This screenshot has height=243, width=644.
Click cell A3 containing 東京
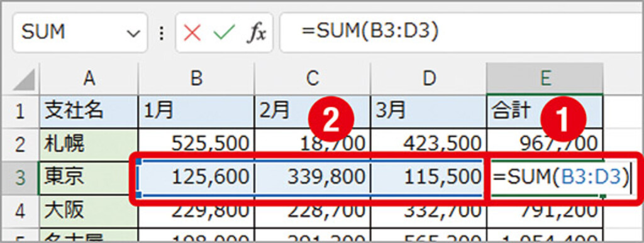[88, 178]
